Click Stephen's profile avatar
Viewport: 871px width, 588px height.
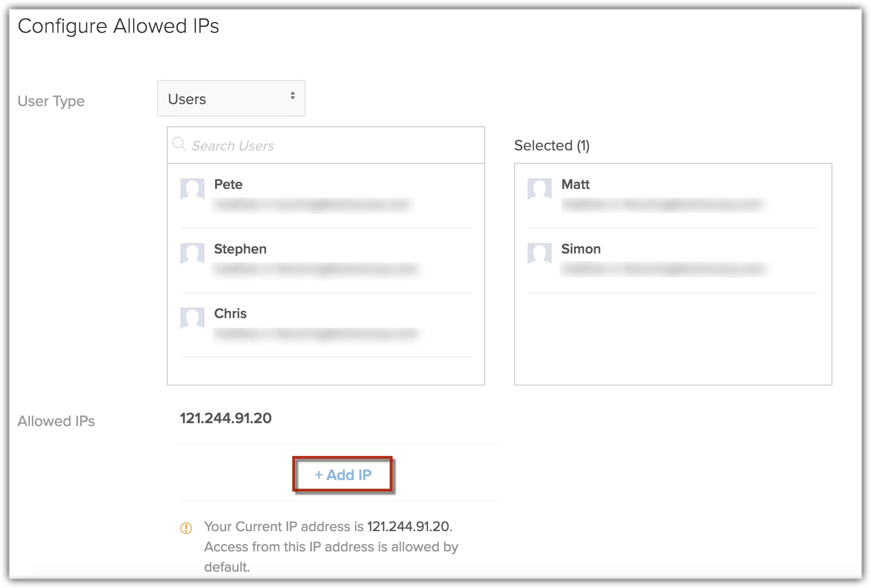(x=192, y=254)
